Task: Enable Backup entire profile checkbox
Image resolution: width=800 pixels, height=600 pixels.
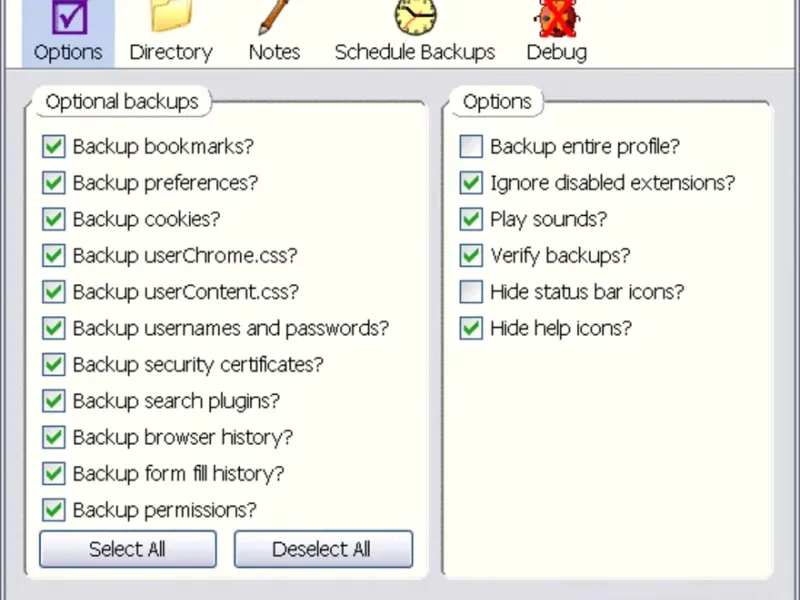Action: point(471,147)
